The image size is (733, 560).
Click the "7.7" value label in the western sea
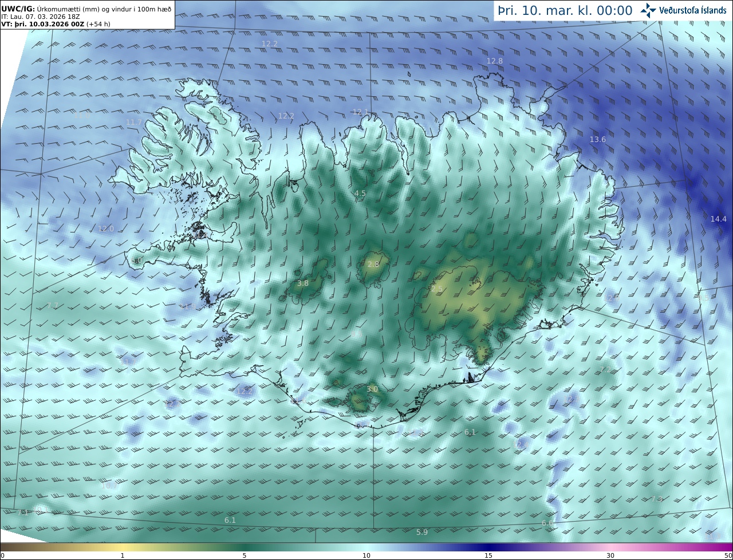53,305
